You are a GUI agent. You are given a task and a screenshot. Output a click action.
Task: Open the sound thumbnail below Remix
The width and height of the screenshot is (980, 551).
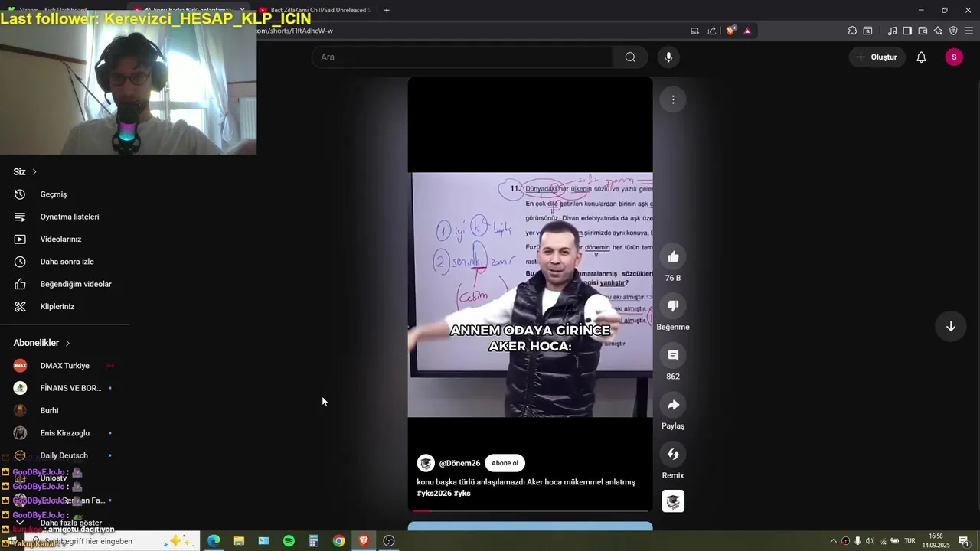(x=673, y=501)
